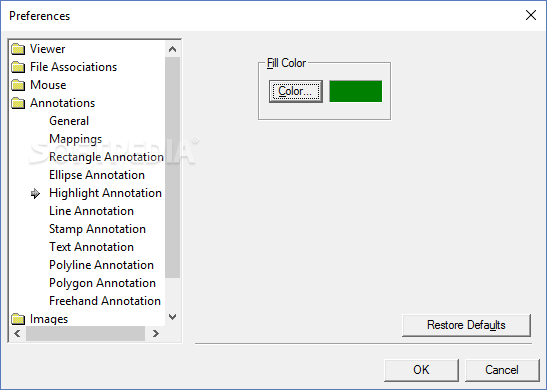
Task: Select Highlight Annotation in the tree
Action: (x=105, y=193)
